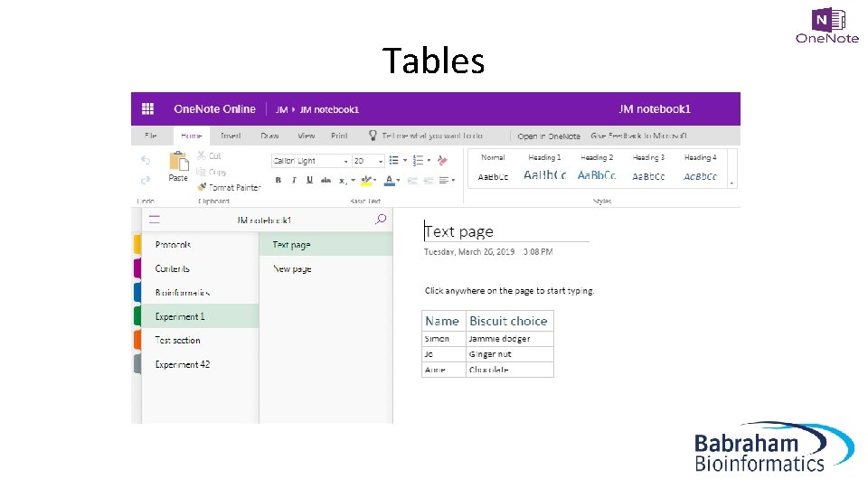
Task: Click the Paste clipboard icon
Action: pos(178,162)
